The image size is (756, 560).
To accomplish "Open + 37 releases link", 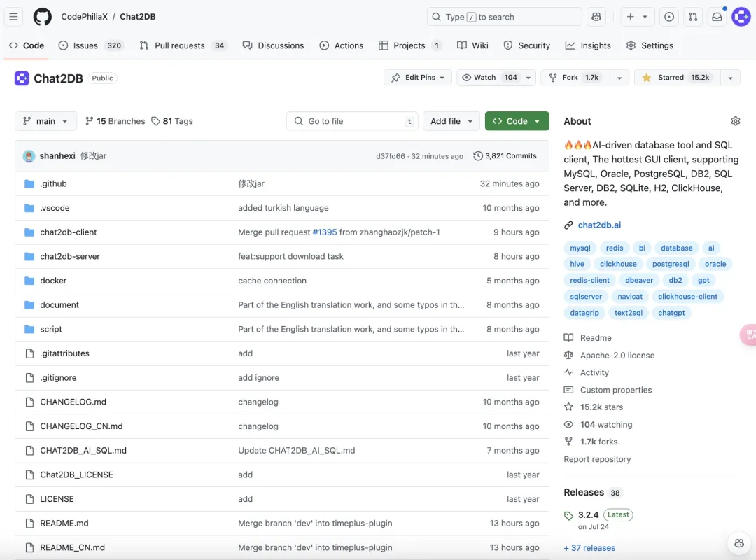I will click(589, 548).
